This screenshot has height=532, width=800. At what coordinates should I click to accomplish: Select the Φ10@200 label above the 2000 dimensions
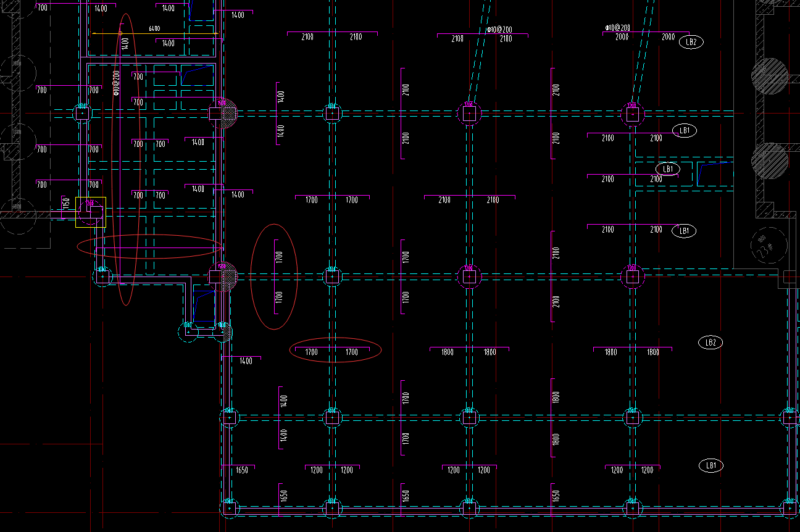point(618,28)
